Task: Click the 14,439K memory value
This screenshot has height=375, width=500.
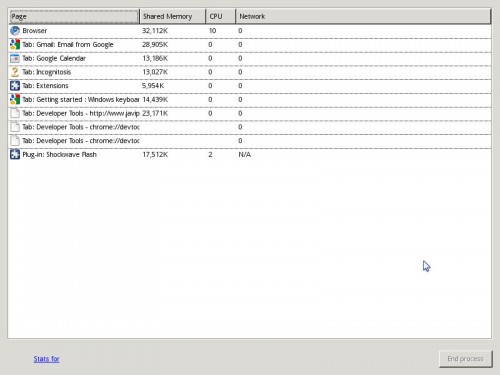Action: coord(155,99)
